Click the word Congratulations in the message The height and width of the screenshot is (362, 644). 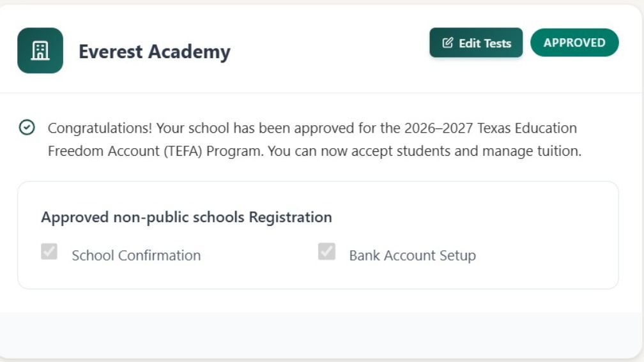pyautogui.click(x=100, y=128)
